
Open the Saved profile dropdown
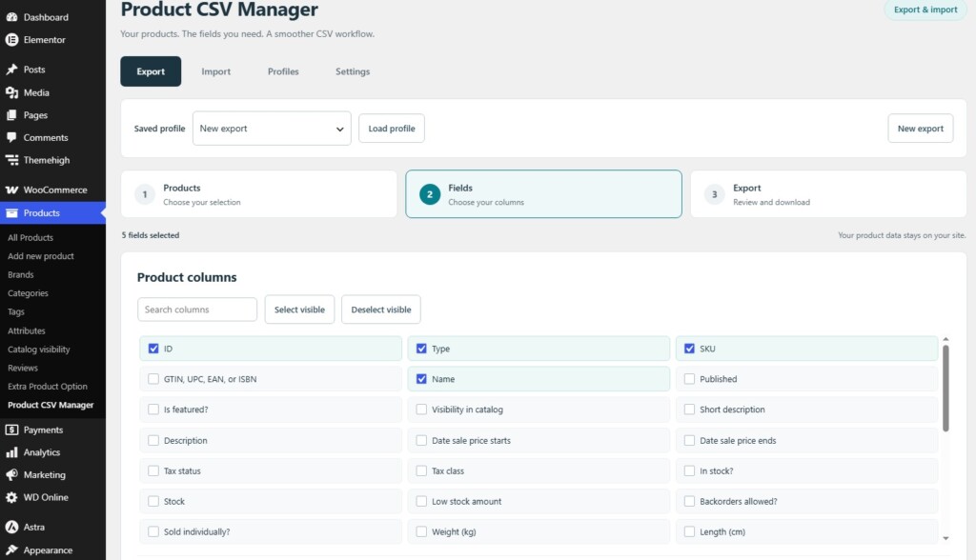coord(272,129)
